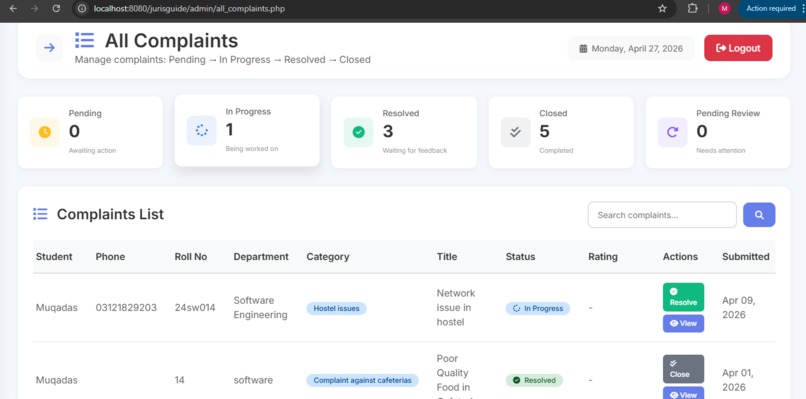Click the Apr 01, 2026 submitted date
806x399 pixels.
coord(739,379)
